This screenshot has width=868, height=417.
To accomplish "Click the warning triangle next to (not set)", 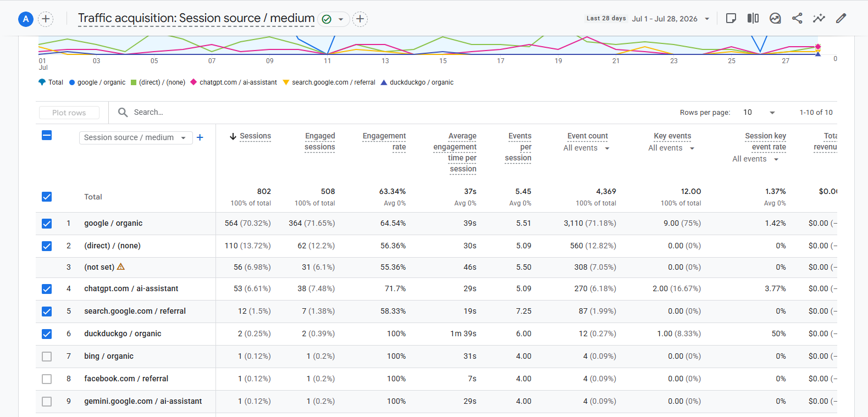I will coord(121,266).
